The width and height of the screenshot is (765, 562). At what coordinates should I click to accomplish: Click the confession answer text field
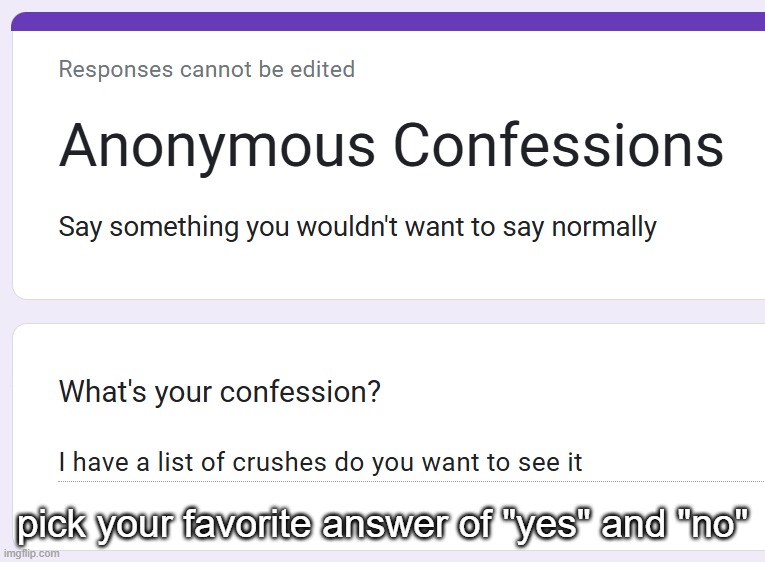pyautogui.click(x=400, y=463)
